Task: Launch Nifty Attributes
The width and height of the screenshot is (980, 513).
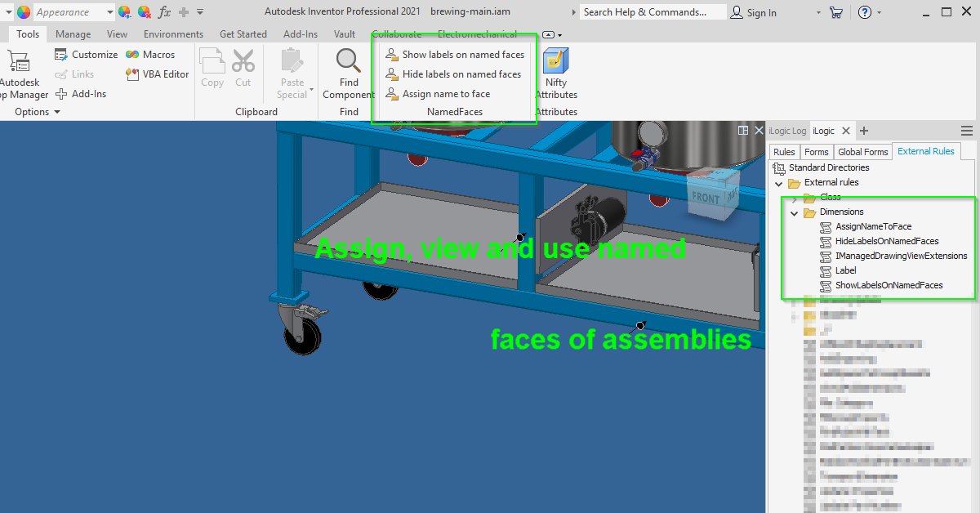Action: tap(556, 74)
